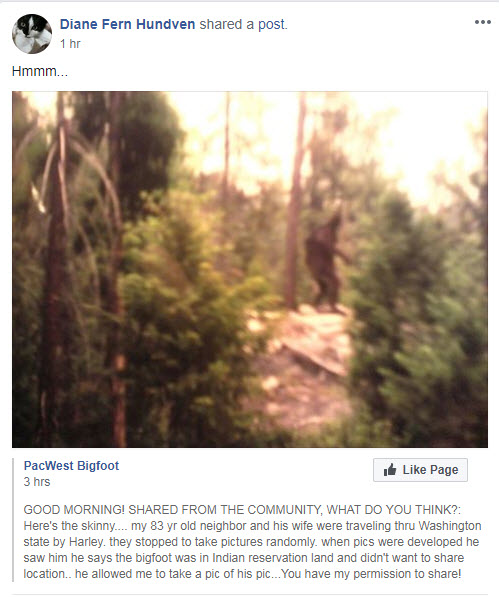Click the 'Hmmm...' caption text
499x597 pixels.
(40, 71)
